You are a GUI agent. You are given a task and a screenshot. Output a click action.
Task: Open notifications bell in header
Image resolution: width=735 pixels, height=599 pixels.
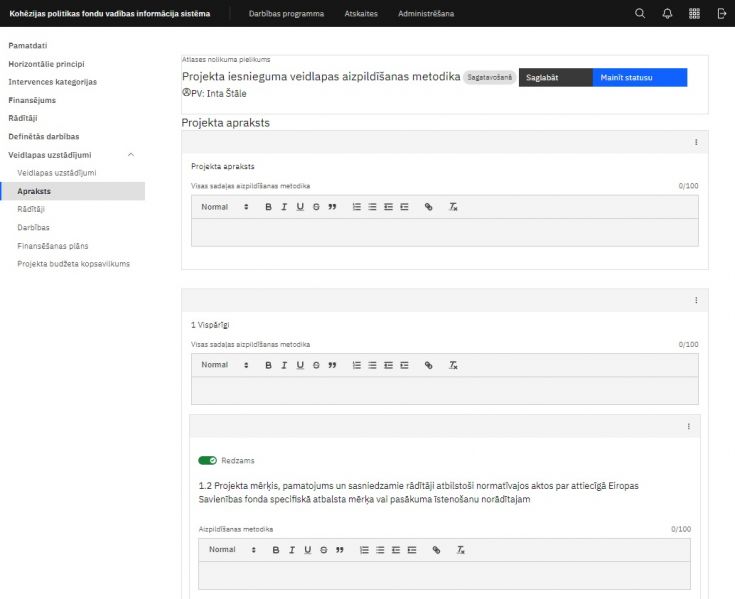point(667,14)
